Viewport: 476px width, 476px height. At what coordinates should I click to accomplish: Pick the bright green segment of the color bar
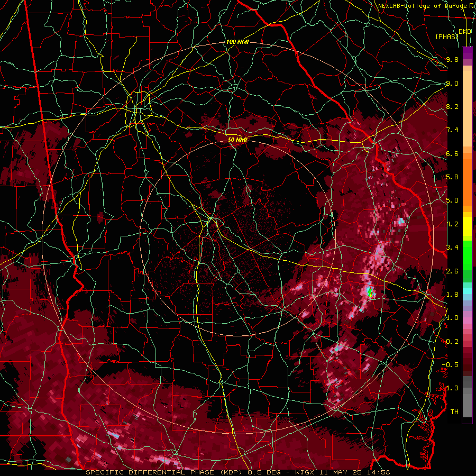pos(467,255)
